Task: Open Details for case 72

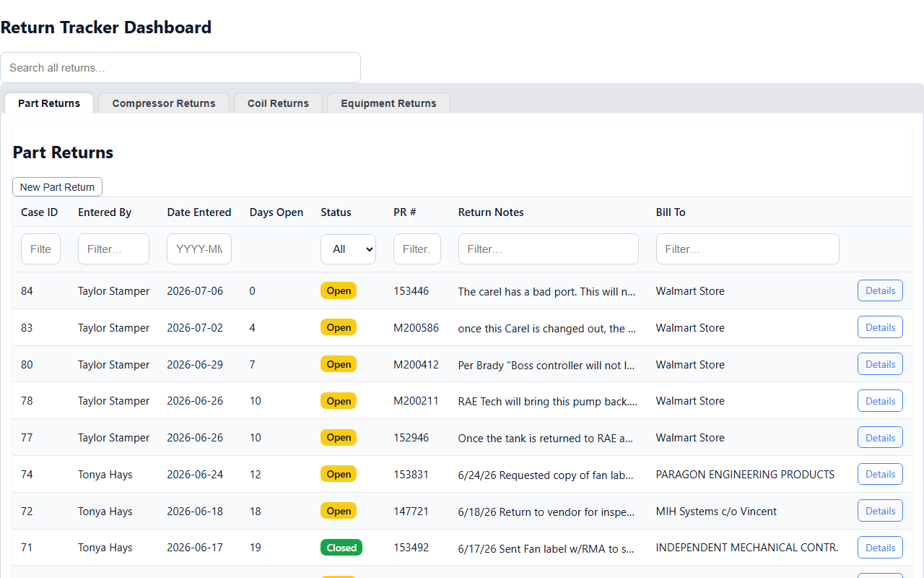Action: [x=880, y=511]
